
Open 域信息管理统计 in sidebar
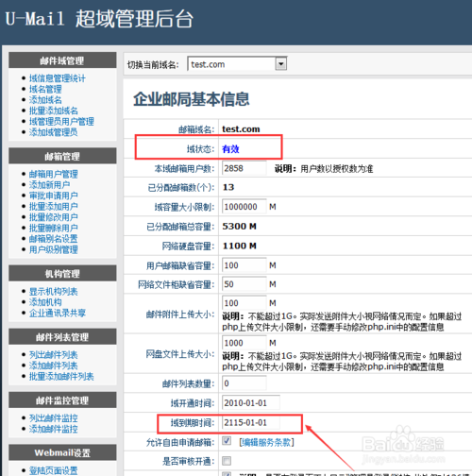[x=58, y=78]
